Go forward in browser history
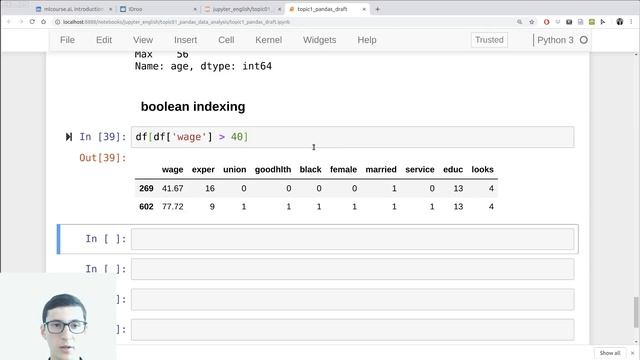Image resolution: width=640 pixels, height=360 pixels. tap(20, 22)
